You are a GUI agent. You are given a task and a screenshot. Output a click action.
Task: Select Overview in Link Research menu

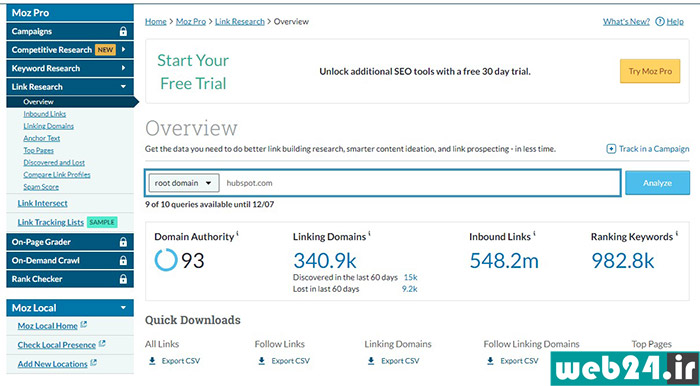tap(71, 102)
